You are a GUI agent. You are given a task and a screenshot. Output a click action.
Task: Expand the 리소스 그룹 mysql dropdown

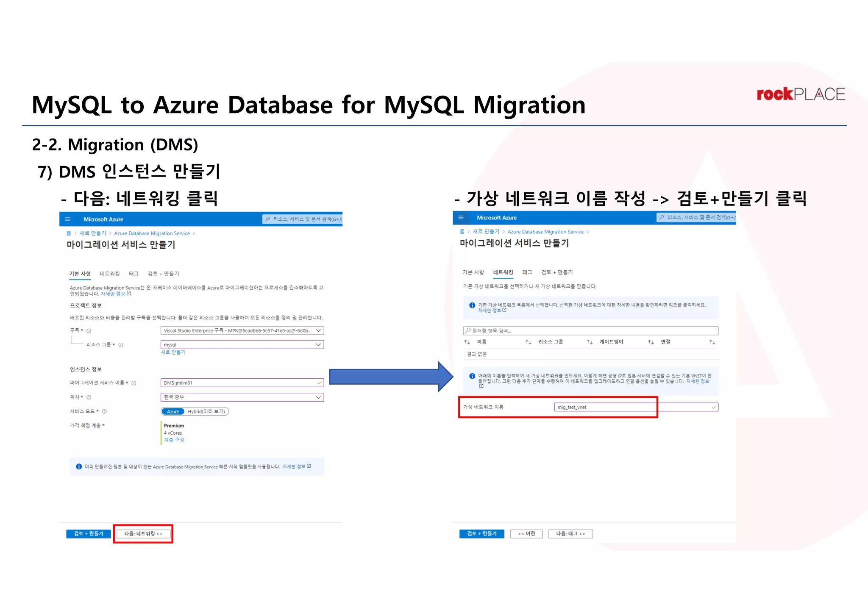click(x=242, y=344)
